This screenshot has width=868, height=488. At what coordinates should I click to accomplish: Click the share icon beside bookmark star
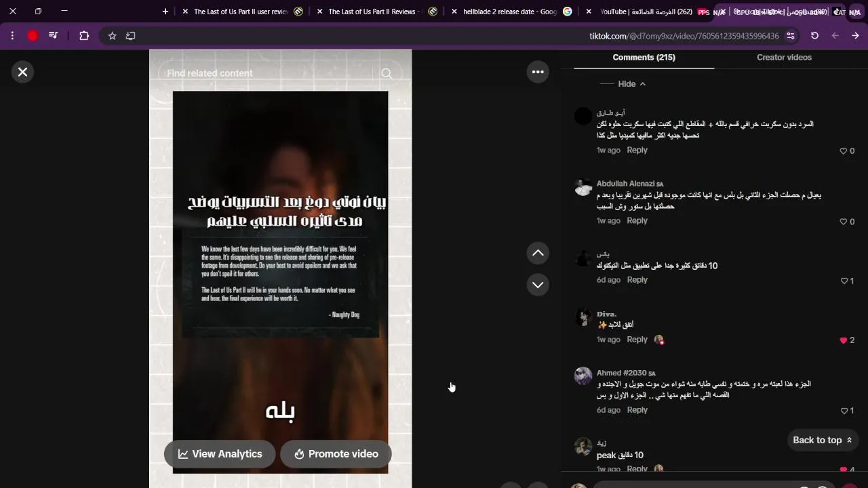131,36
